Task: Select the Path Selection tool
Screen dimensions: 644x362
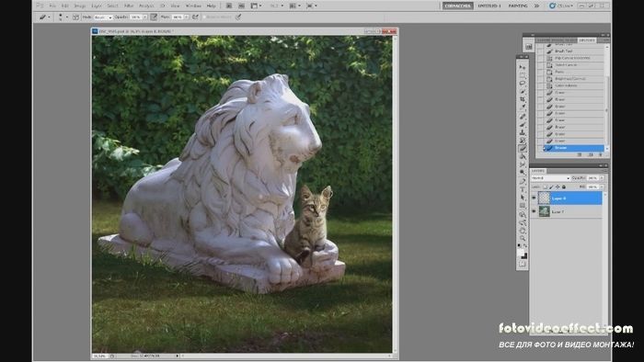Action: [x=523, y=198]
